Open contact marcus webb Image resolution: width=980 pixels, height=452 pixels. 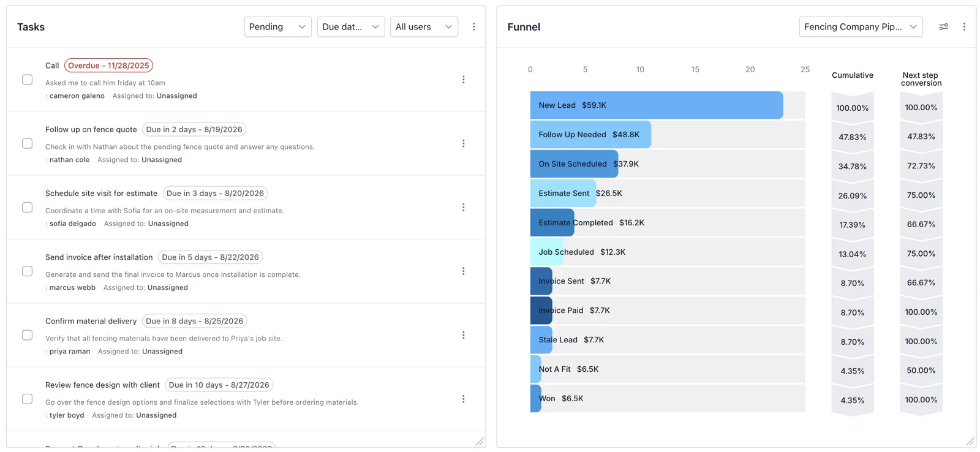click(x=72, y=288)
